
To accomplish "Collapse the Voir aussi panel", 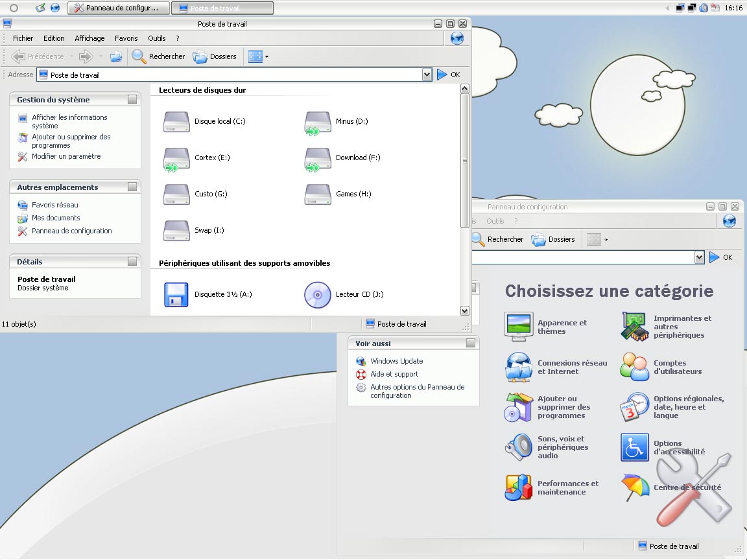I will point(471,343).
